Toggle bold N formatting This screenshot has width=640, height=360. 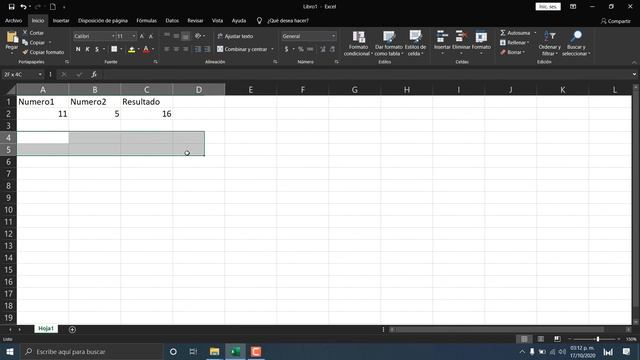[x=78, y=49]
